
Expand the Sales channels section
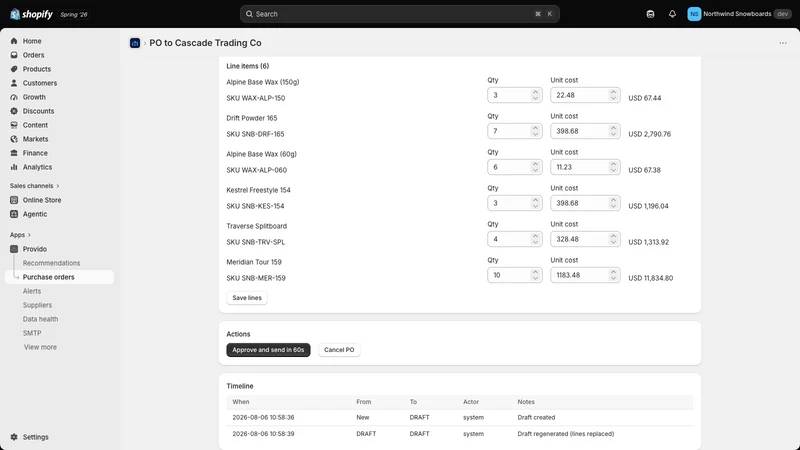35,186
